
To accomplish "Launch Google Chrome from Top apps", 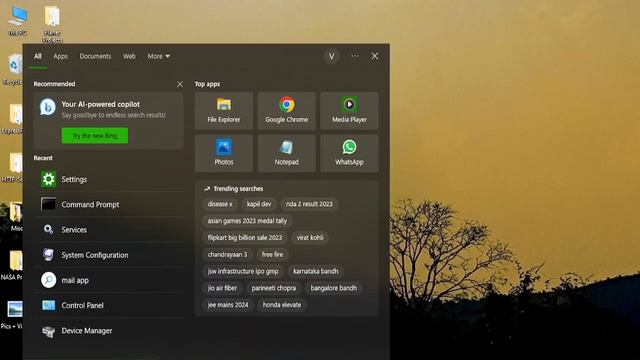I will 287,111.
